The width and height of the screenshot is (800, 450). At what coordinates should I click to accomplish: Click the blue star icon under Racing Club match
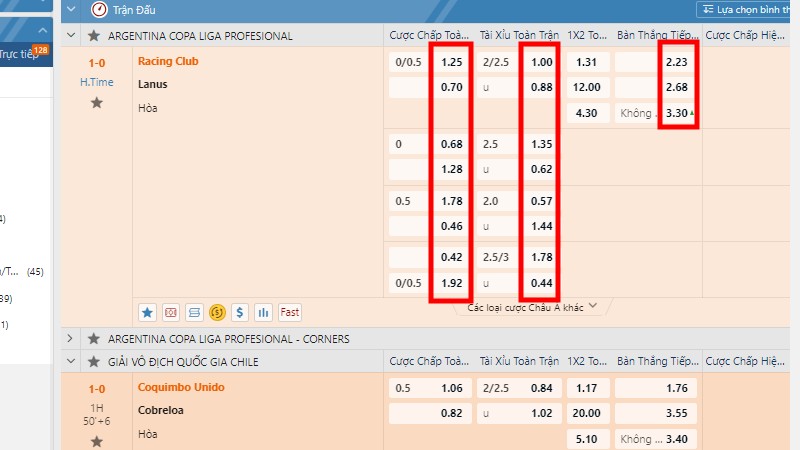[147, 312]
